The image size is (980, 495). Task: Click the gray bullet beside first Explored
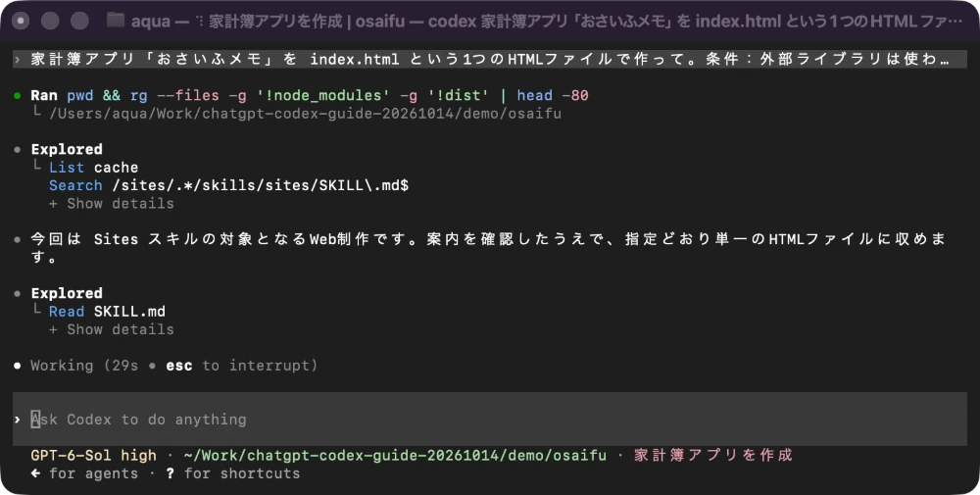point(18,149)
